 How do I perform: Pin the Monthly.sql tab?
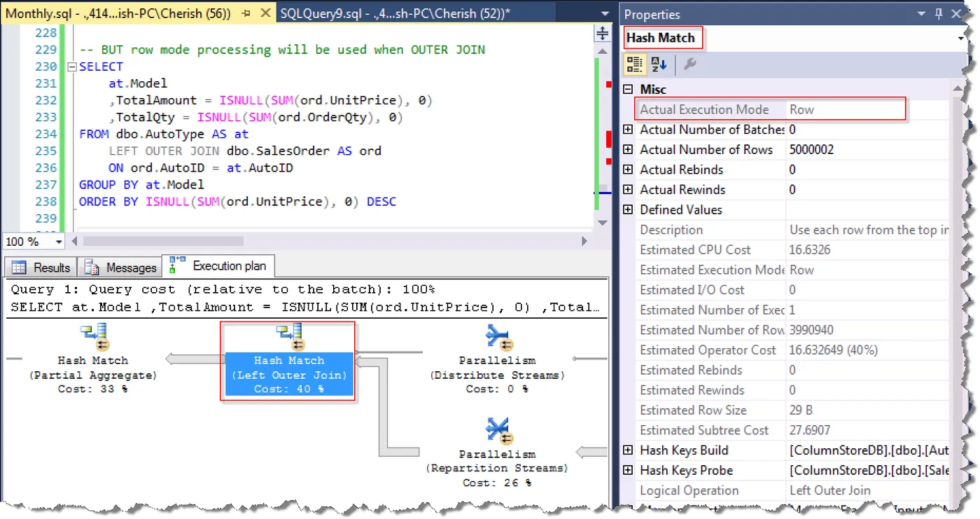point(245,13)
